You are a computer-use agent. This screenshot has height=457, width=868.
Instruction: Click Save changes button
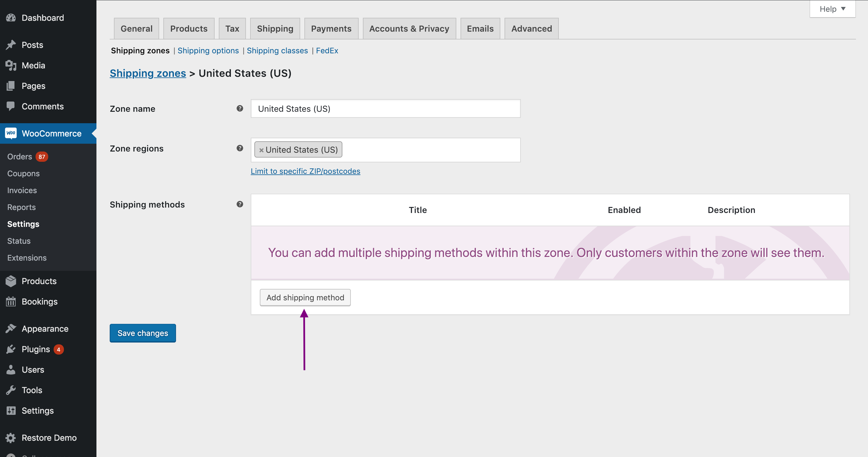pyautogui.click(x=142, y=332)
